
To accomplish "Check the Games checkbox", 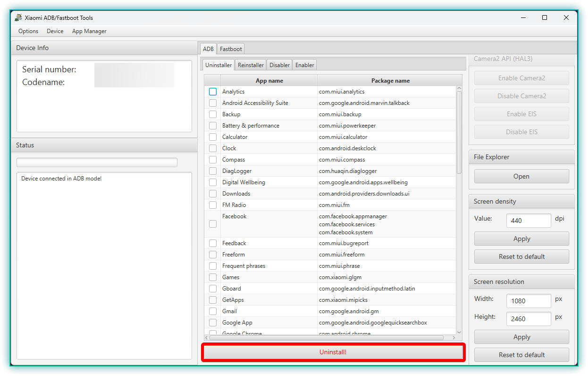I will tap(213, 277).
